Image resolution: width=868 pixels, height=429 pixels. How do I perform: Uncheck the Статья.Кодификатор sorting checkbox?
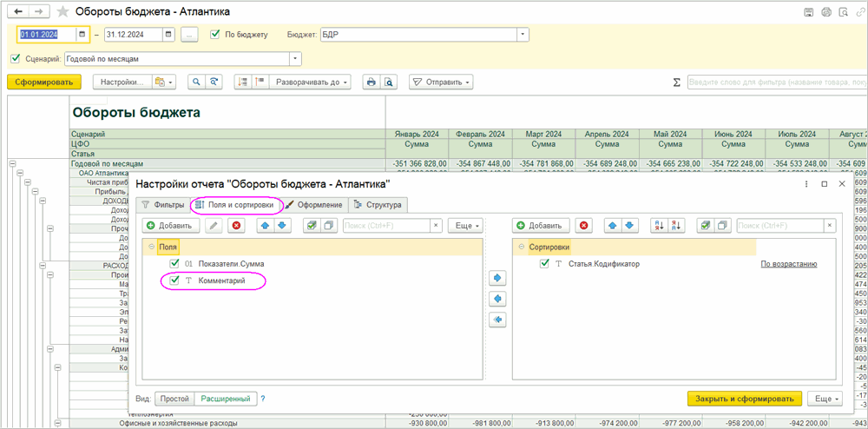coord(544,264)
